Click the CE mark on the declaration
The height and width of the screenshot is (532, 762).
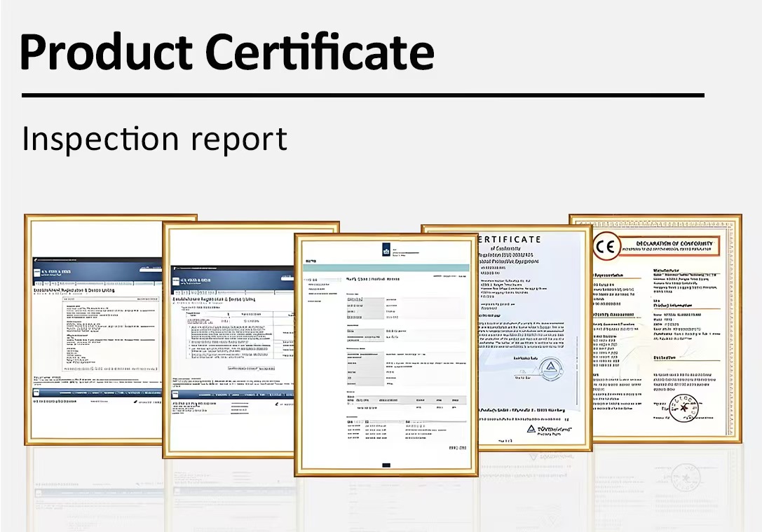click(x=606, y=246)
